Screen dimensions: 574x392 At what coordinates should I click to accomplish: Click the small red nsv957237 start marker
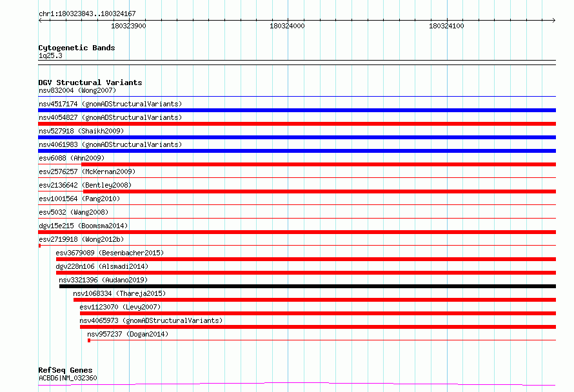(x=89, y=340)
